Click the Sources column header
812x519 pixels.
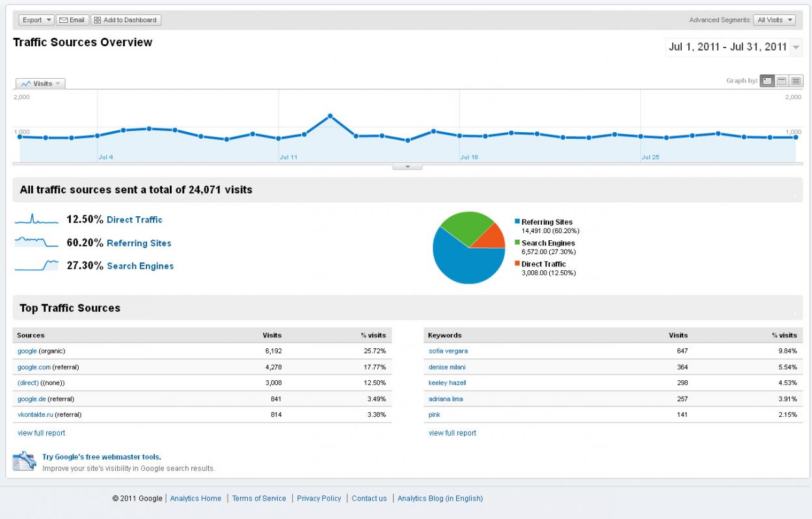pos(31,335)
